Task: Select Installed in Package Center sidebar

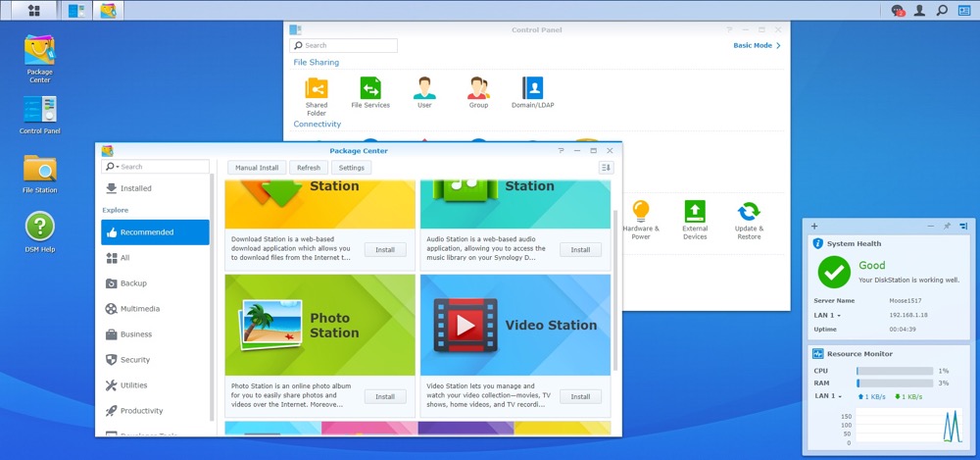Action: pyautogui.click(x=155, y=188)
